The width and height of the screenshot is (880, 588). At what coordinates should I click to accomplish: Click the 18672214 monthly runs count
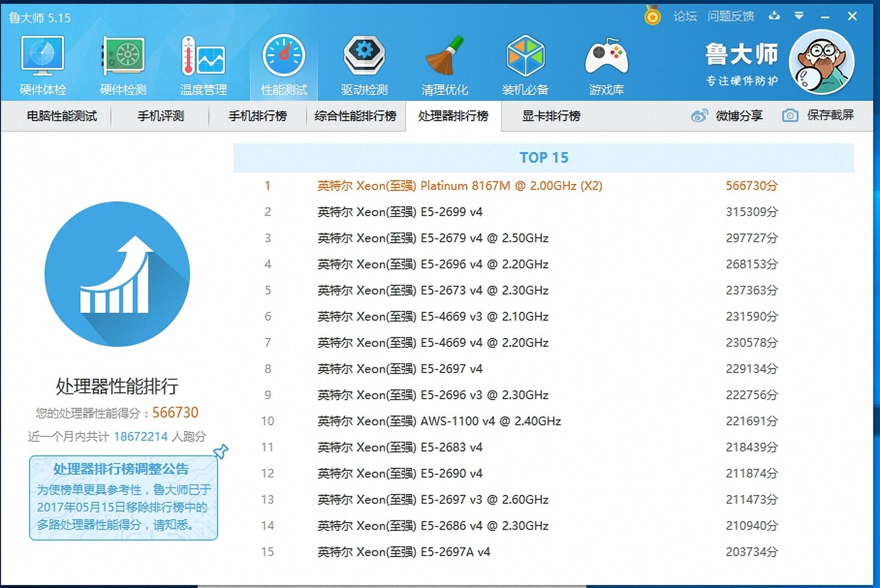(141, 436)
